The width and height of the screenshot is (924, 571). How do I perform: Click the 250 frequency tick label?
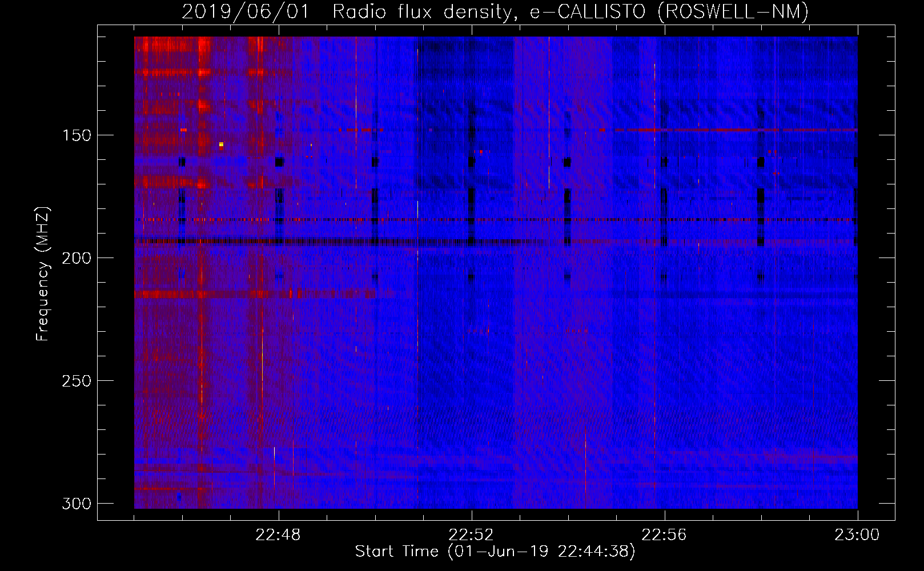pos(76,381)
